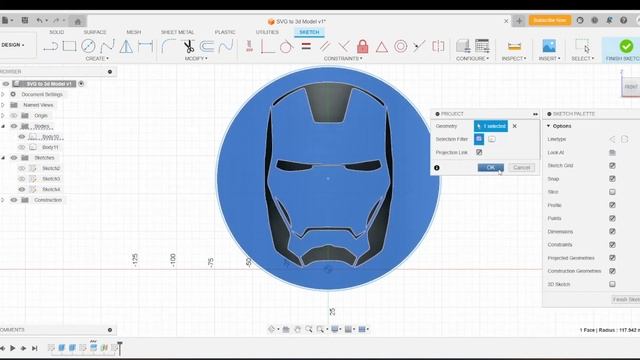
Task: Choose the Mirror triangle tool
Action: (x=126, y=47)
